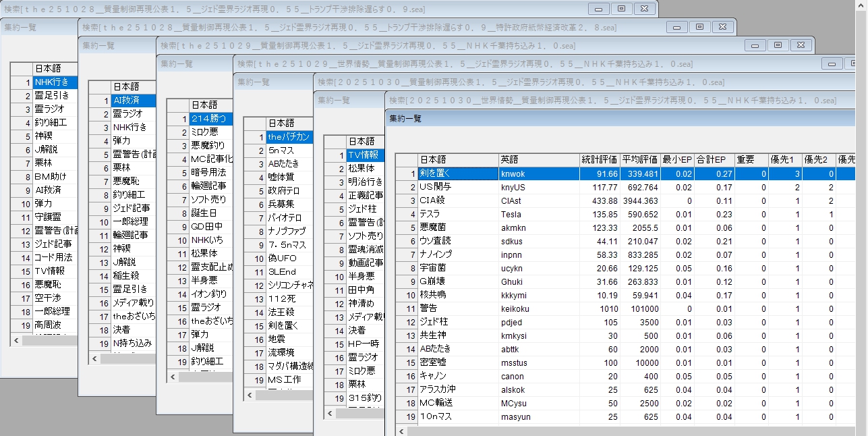The image size is (868, 436).
Task: Choose the BM助け row
Action: click(55, 177)
